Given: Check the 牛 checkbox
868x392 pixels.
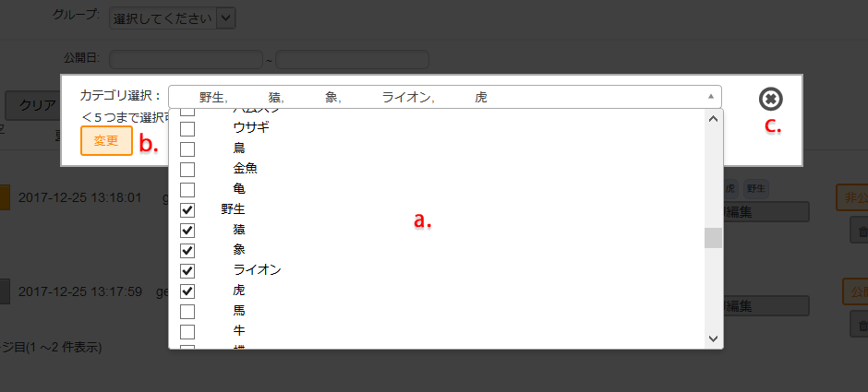Looking at the screenshot, I should point(187,331).
